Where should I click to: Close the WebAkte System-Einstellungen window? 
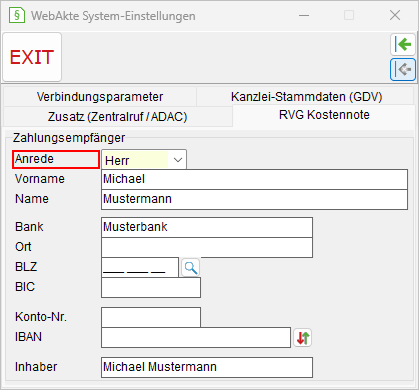395,15
